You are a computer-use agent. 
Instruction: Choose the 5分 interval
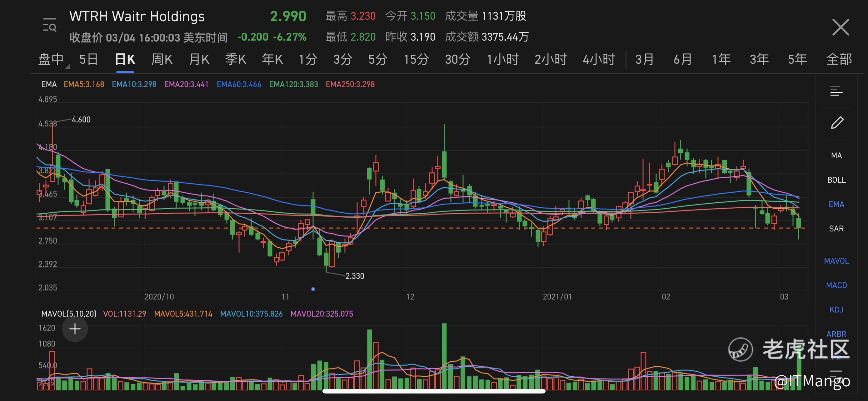pos(378,60)
